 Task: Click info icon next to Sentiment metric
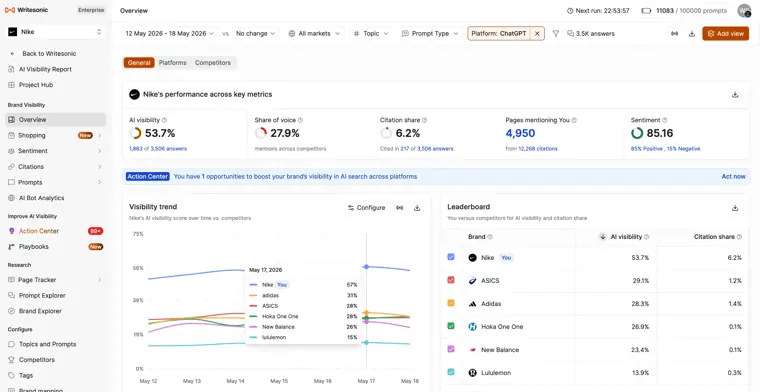click(665, 120)
